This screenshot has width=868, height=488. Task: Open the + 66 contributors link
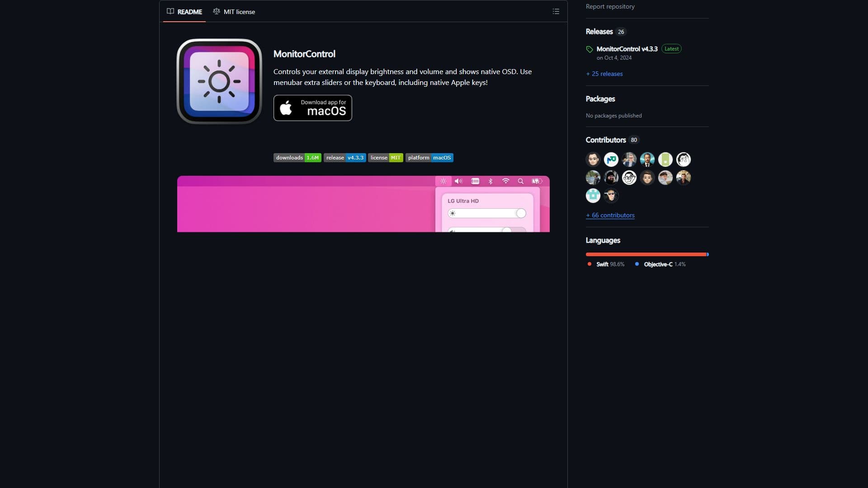[x=610, y=216]
